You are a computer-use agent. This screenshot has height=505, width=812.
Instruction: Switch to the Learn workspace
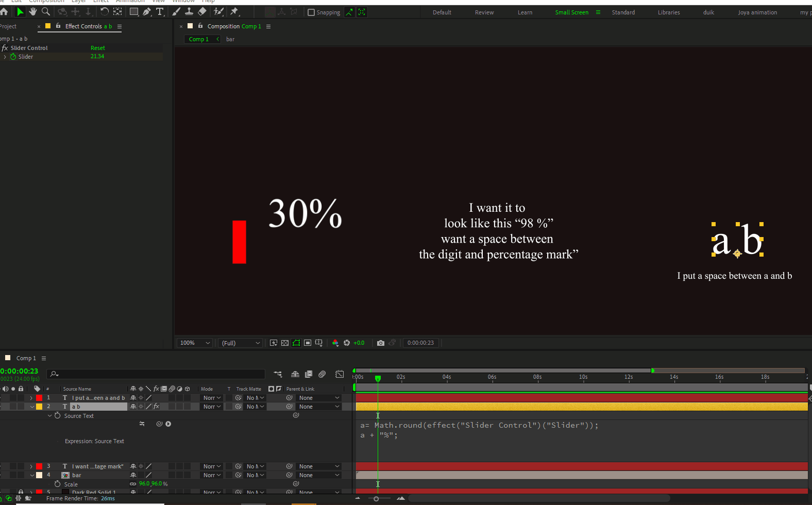tap(525, 12)
